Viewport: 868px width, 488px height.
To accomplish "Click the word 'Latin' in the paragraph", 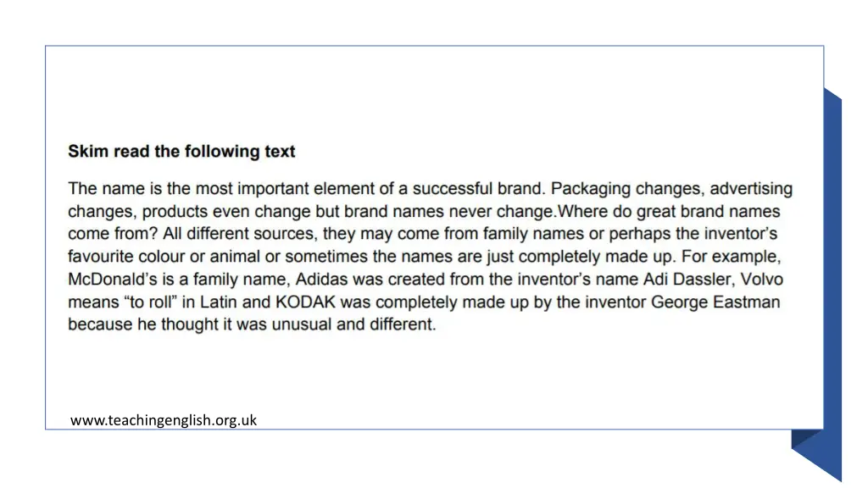I will click(219, 302).
